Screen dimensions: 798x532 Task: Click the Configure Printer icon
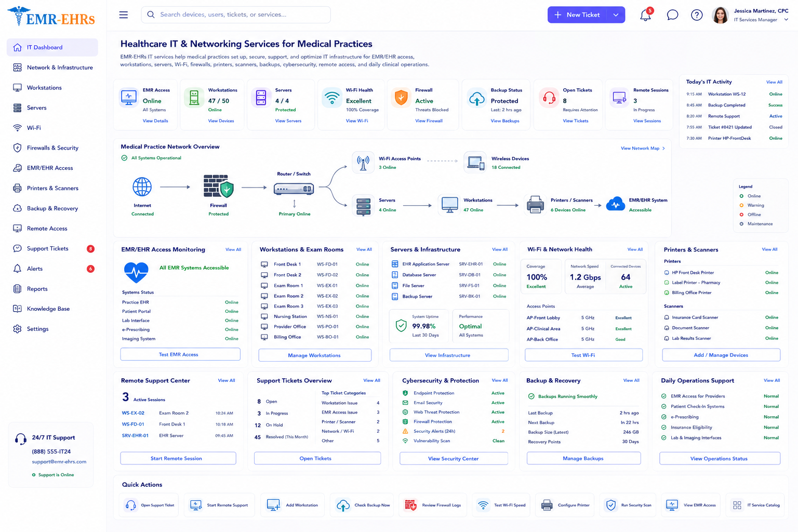547,505
